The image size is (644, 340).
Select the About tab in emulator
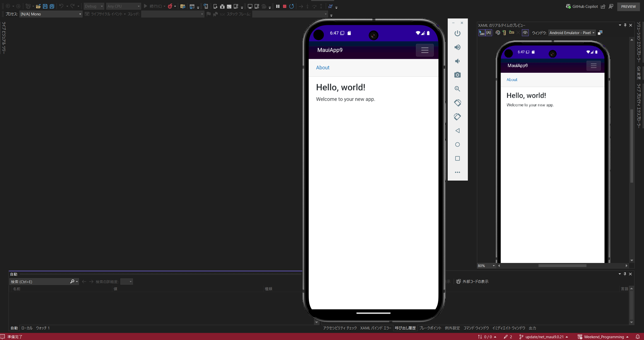[323, 67]
